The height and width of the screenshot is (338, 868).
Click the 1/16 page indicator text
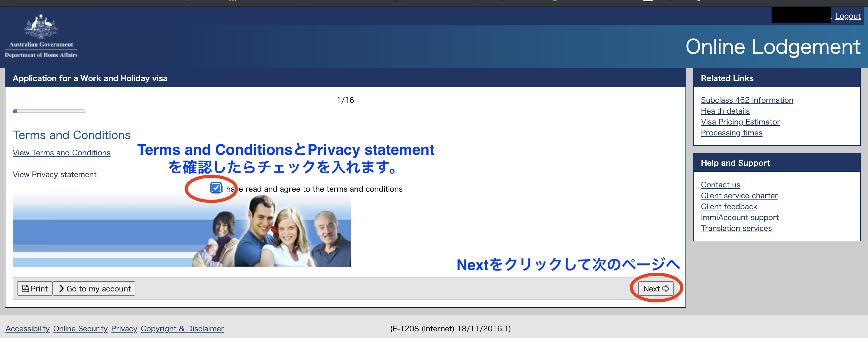click(345, 100)
